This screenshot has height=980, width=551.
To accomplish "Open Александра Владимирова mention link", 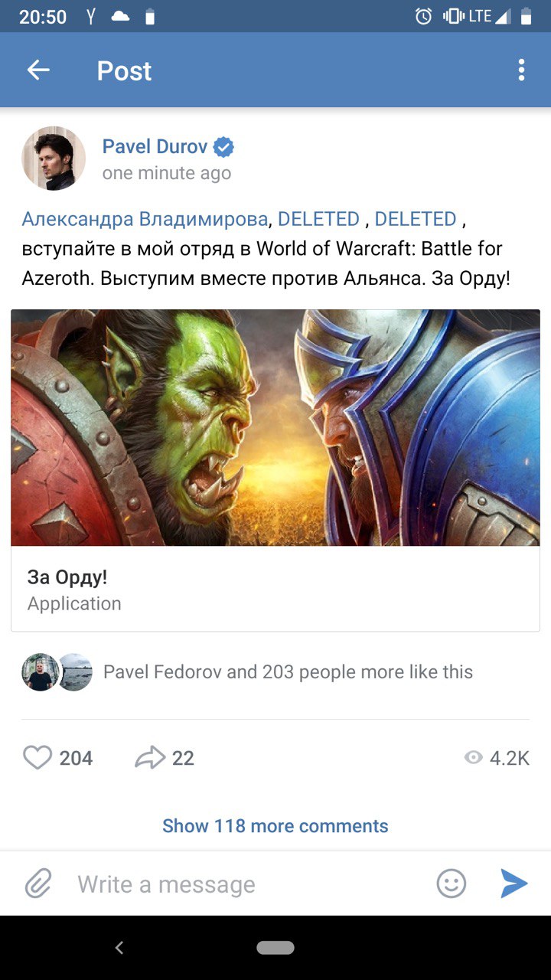I will pos(145,219).
